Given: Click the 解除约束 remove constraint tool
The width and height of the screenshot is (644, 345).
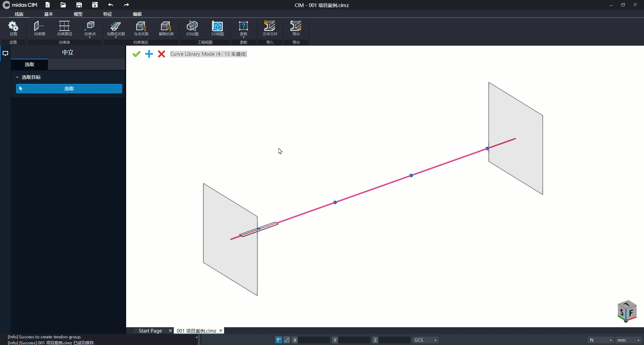Looking at the screenshot, I should [166, 28].
